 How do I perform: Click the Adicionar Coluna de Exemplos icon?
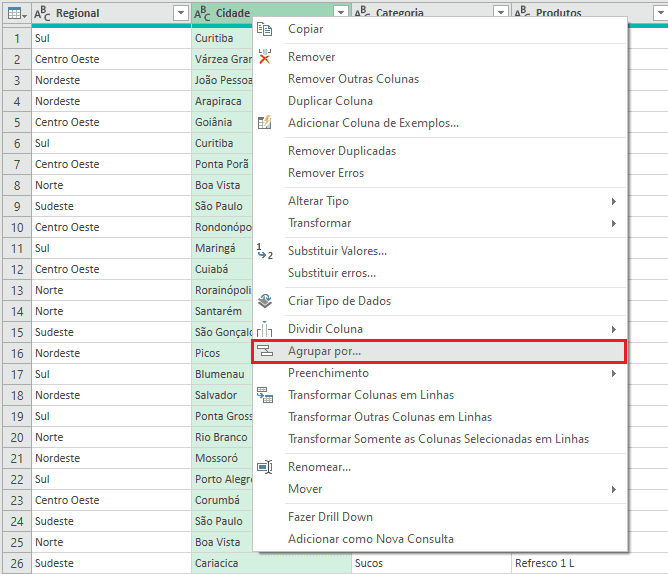pos(265,123)
